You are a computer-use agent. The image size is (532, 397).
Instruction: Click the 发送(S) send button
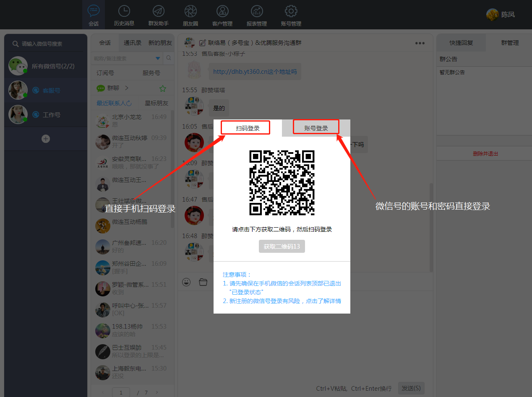[x=411, y=388]
